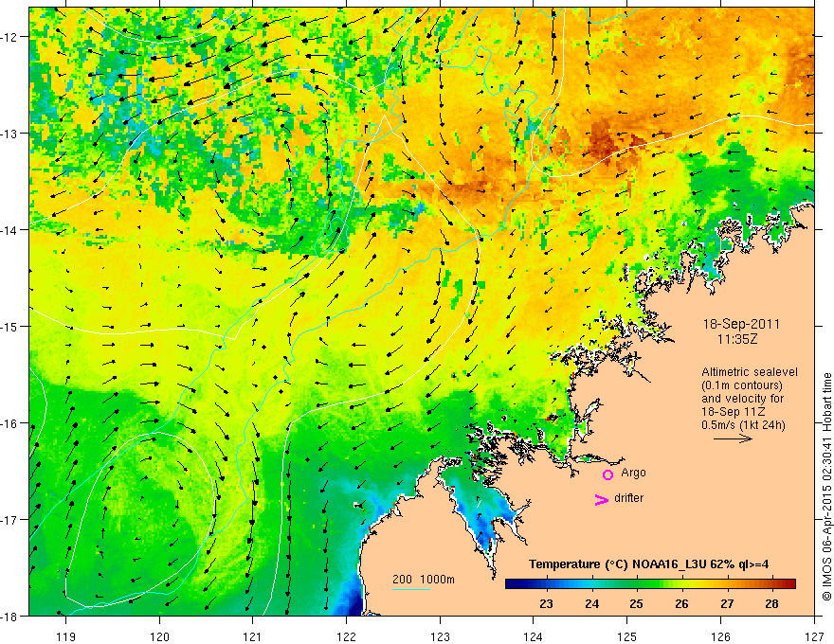
Task: Click the '(0.1m contours)' caption line
Action: pyautogui.click(x=742, y=385)
